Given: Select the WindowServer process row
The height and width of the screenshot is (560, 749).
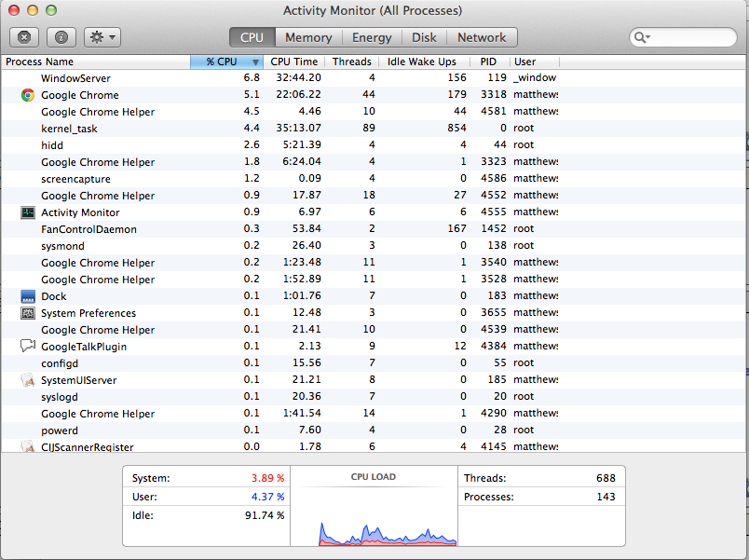Looking at the screenshot, I should [x=374, y=78].
